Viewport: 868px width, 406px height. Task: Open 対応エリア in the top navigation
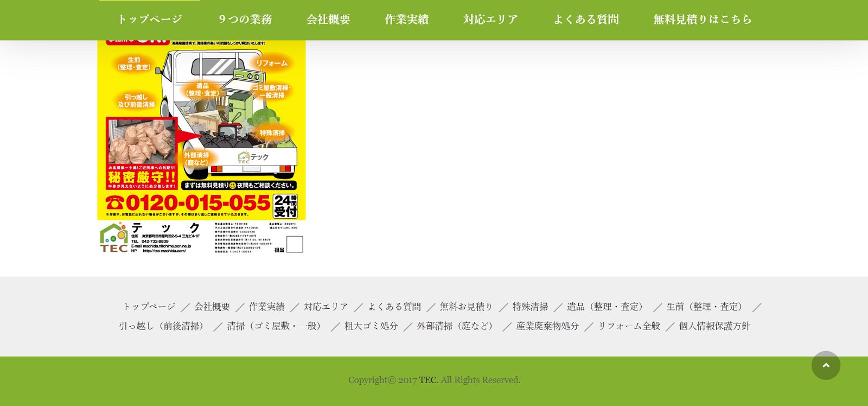[491, 20]
